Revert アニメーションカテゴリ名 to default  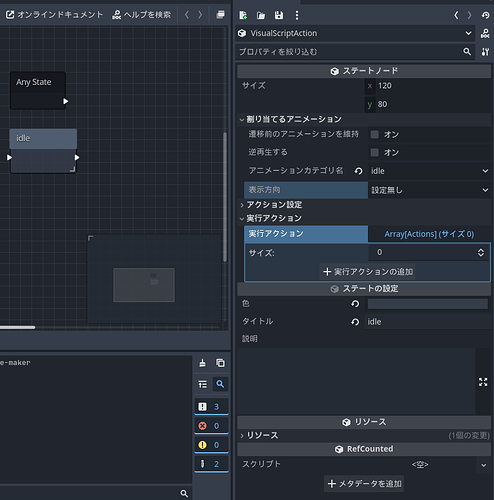tap(358, 171)
